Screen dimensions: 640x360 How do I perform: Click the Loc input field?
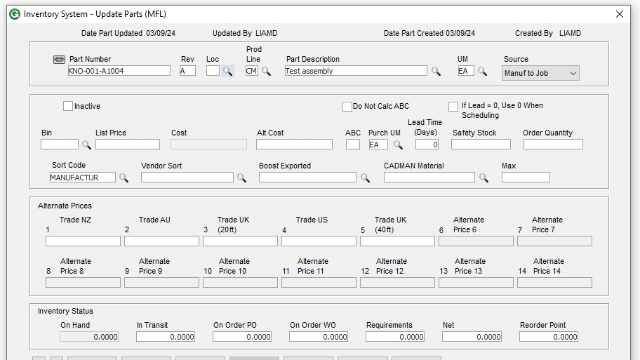(213, 71)
